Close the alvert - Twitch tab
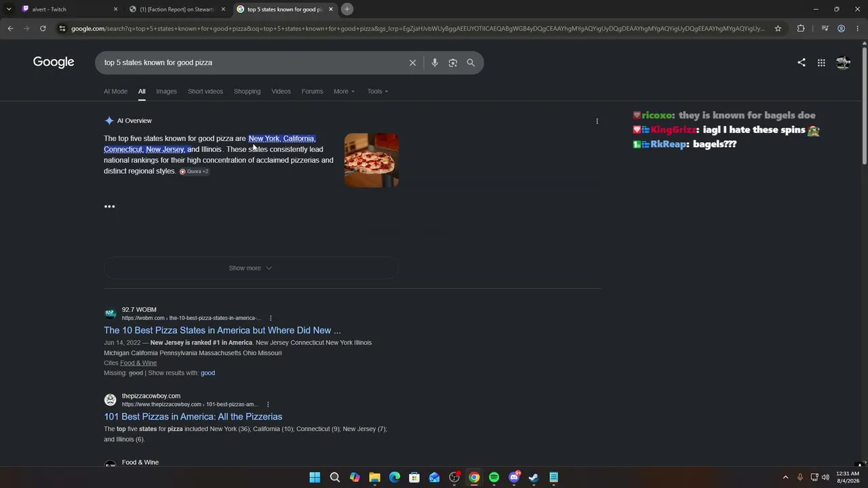The width and height of the screenshot is (868, 488). (x=115, y=9)
